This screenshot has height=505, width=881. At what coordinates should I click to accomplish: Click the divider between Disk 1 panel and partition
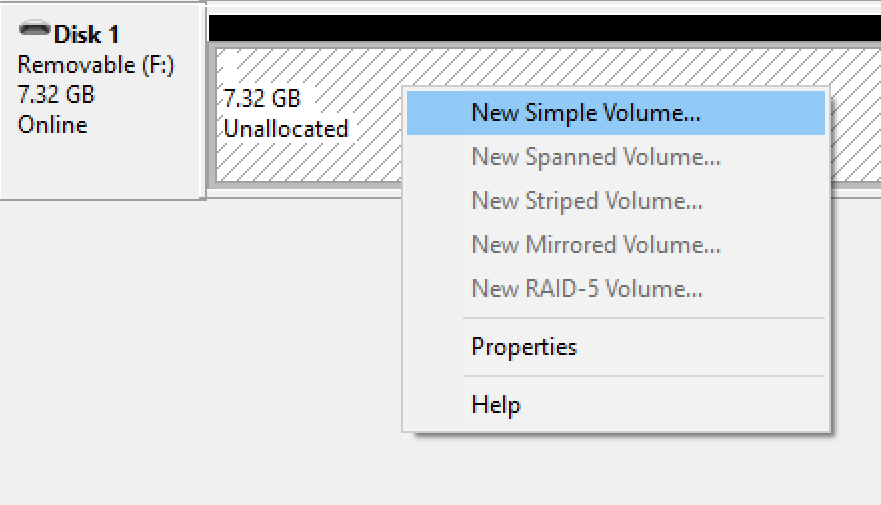click(x=203, y=100)
